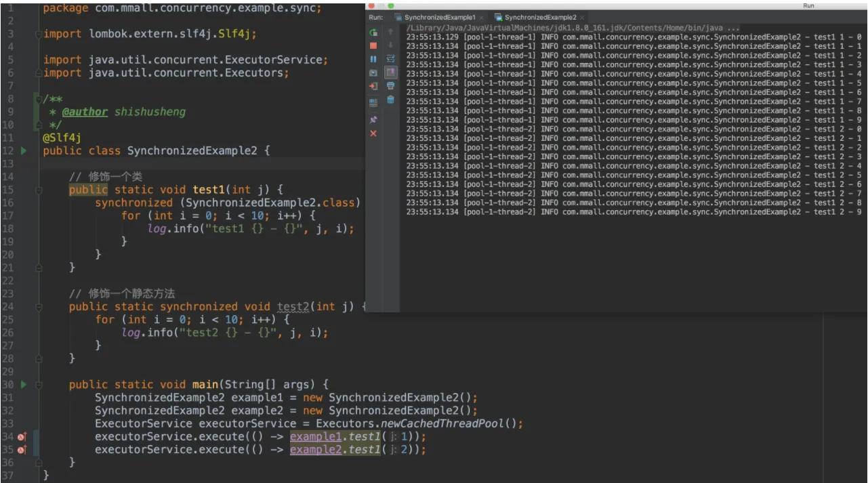This screenshot has width=868, height=483.
Task: Toggle scroll to end of console
Action: click(391, 72)
